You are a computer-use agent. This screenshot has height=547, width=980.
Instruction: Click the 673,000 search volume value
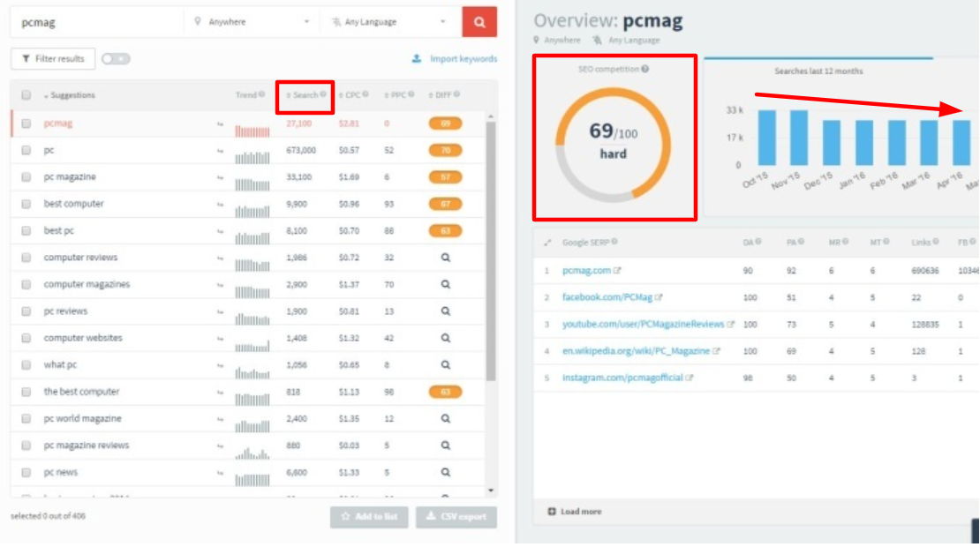[x=301, y=151]
